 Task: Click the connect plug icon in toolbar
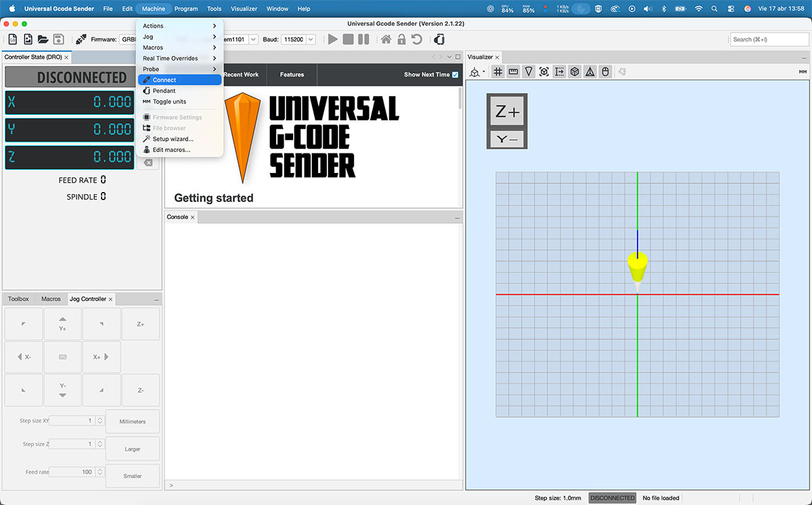click(81, 39)
